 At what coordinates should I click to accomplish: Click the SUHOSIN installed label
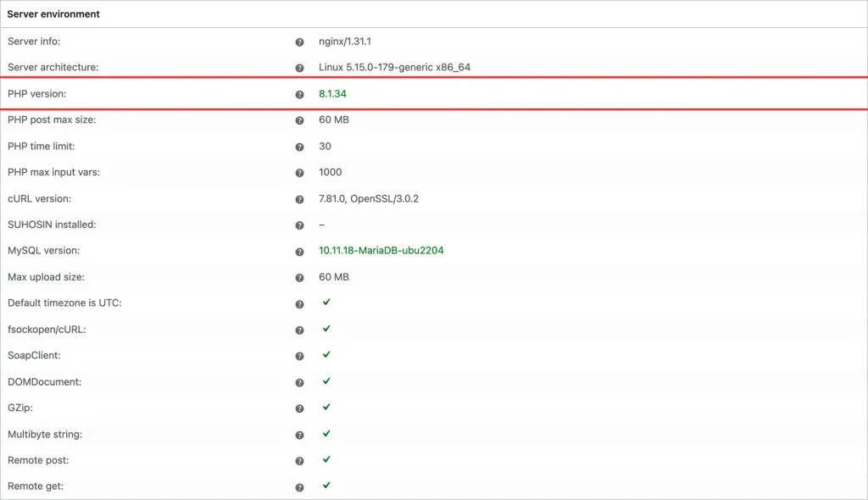coord(52,225)
